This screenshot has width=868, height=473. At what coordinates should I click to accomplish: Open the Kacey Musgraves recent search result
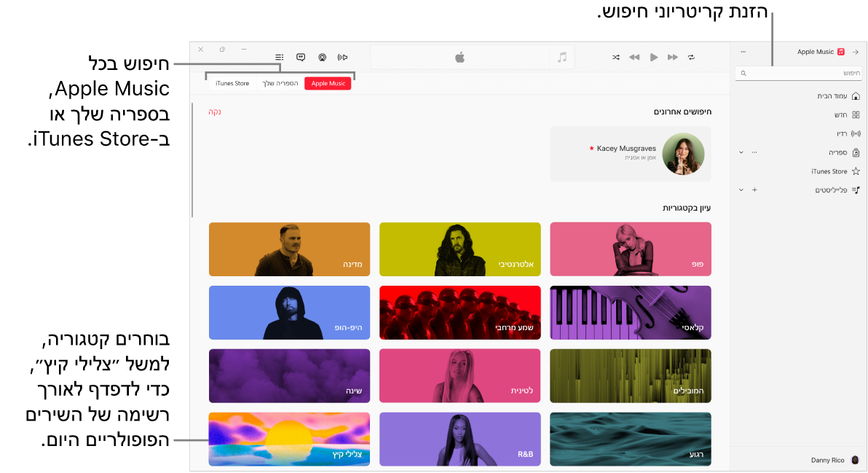click(630, 153)
